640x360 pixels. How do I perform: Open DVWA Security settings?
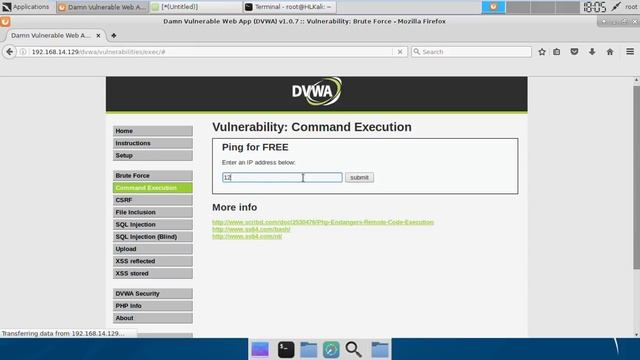pyautogui.click(x=153, y=293)
